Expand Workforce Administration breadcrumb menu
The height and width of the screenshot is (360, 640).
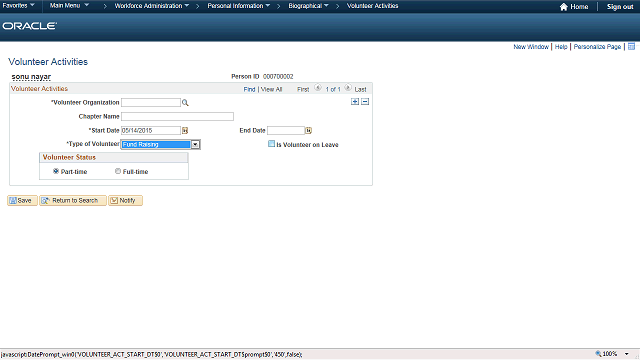(x=151, y=6)
